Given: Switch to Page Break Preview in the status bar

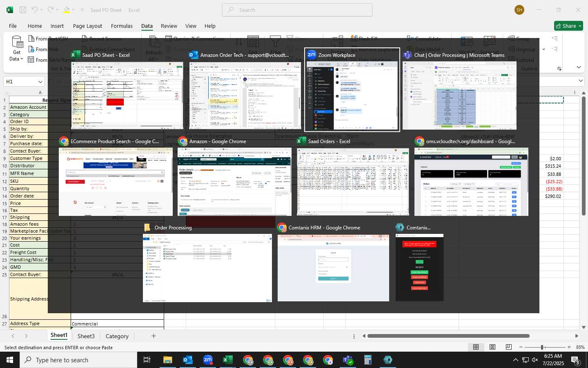Looking at the screenshot, I should point(509,347).
